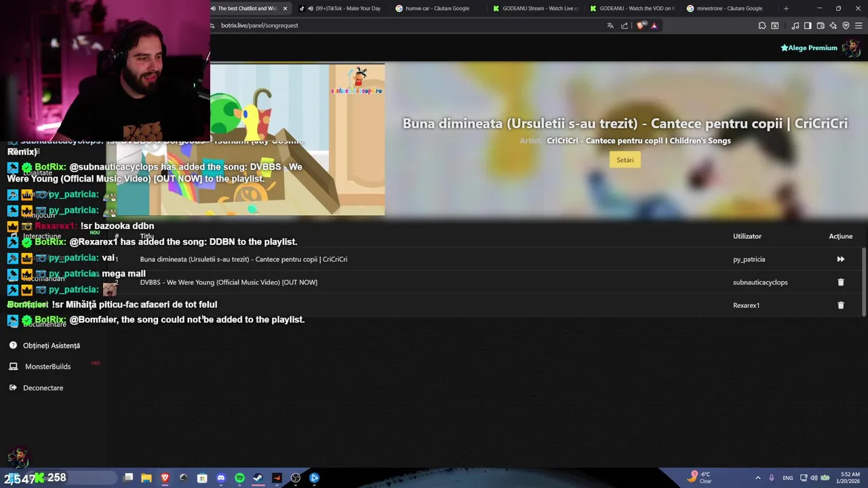868x488 pixels.
Task: Click Deconectare to log out
Action: point(43,388)
